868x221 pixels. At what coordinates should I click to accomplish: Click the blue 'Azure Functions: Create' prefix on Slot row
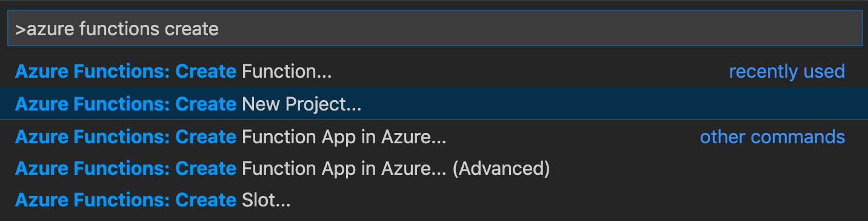pyautogui.click(x=125, y=200)
